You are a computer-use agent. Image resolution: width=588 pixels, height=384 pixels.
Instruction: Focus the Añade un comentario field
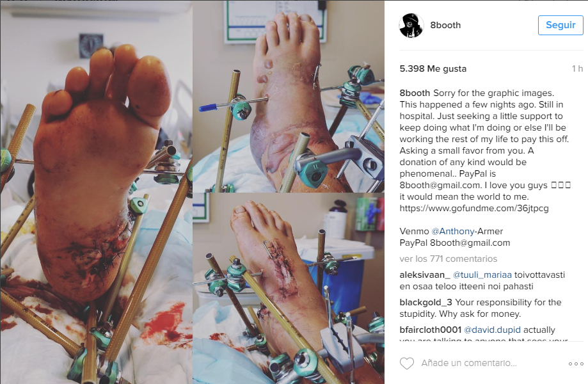(x=469, y=363)
